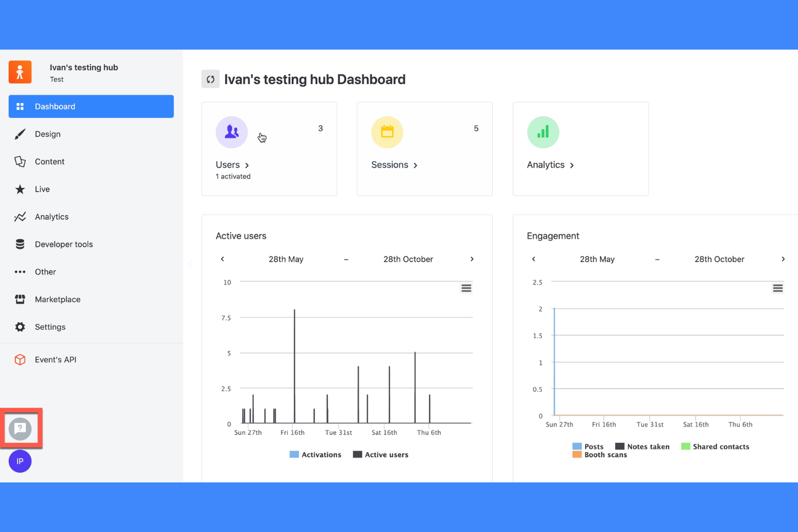The image size is (798, 532).
Task: Click the chevron next to Analytics card
Action: pyautogui.click(x=572, y=165)
